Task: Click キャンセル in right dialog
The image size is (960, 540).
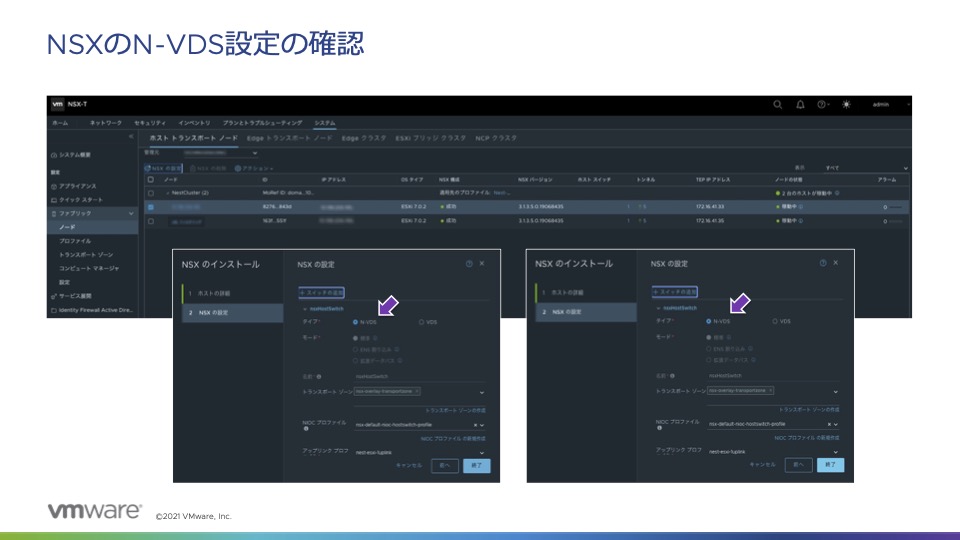Action: (762, 465)
